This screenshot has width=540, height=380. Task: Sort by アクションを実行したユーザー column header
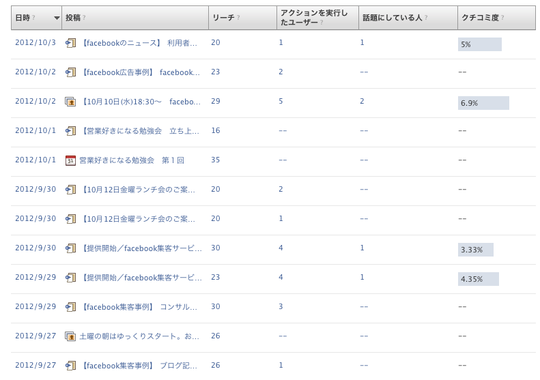318,18
